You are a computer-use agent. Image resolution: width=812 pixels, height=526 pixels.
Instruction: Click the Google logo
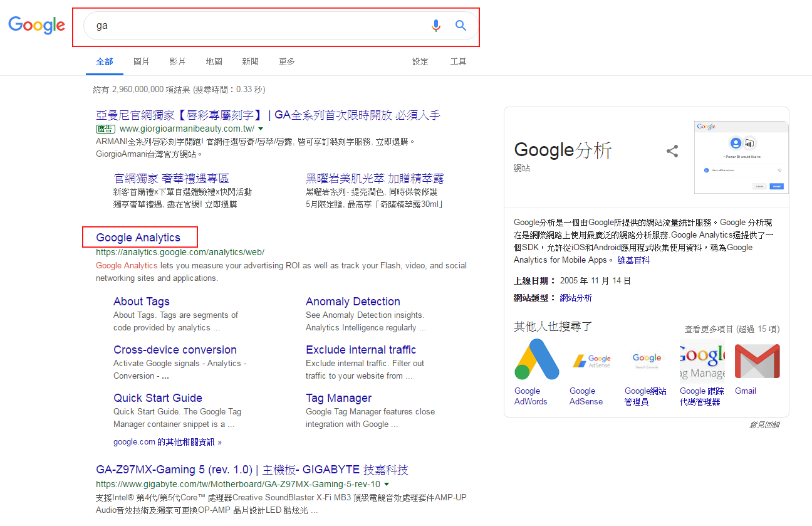coord(36,25)
